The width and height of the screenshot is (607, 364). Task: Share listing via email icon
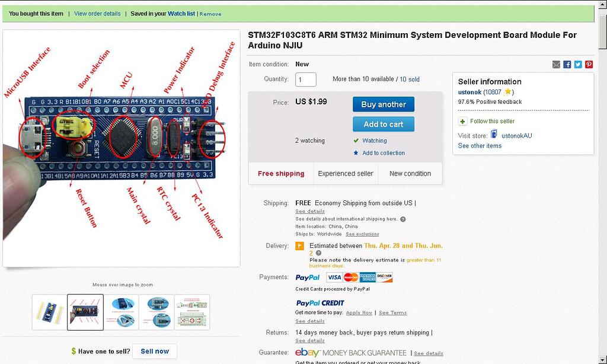(556, 65)
